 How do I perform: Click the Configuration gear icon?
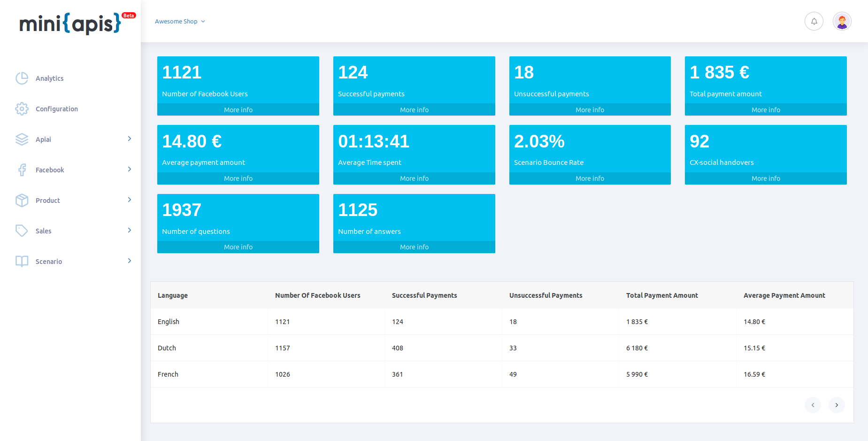tap(22, 109)
